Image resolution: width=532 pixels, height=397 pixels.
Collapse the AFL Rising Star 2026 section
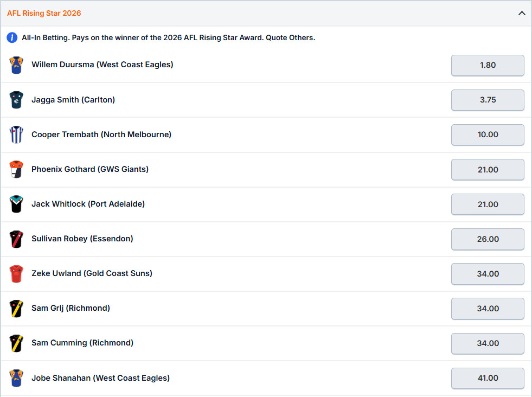pyautogui.click(x=522, y=13)
